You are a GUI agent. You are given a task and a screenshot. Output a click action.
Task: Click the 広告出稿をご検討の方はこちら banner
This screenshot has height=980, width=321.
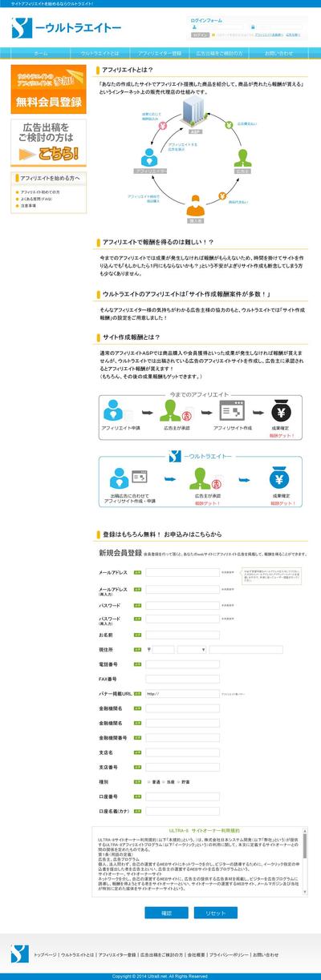[48, 142]
